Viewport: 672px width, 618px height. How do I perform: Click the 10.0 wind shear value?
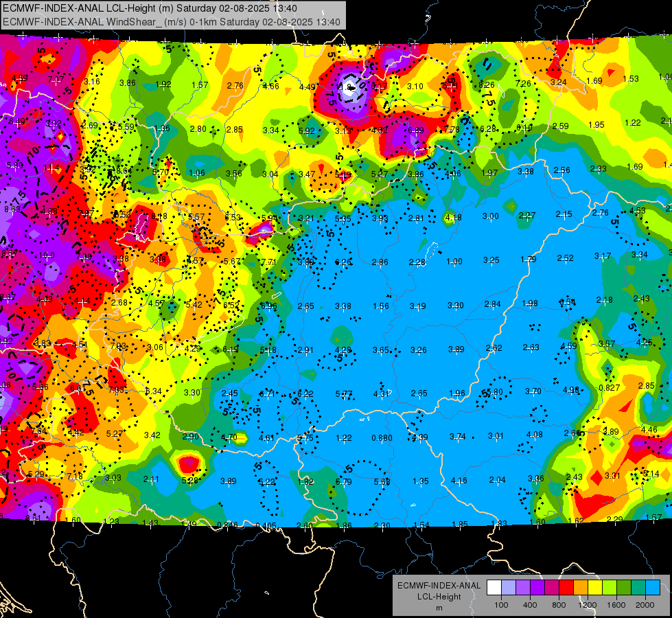point(47,255)
